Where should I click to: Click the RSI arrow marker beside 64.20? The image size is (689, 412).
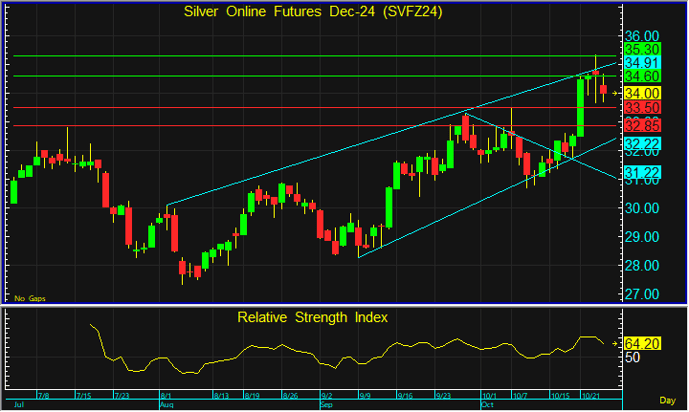617,343
